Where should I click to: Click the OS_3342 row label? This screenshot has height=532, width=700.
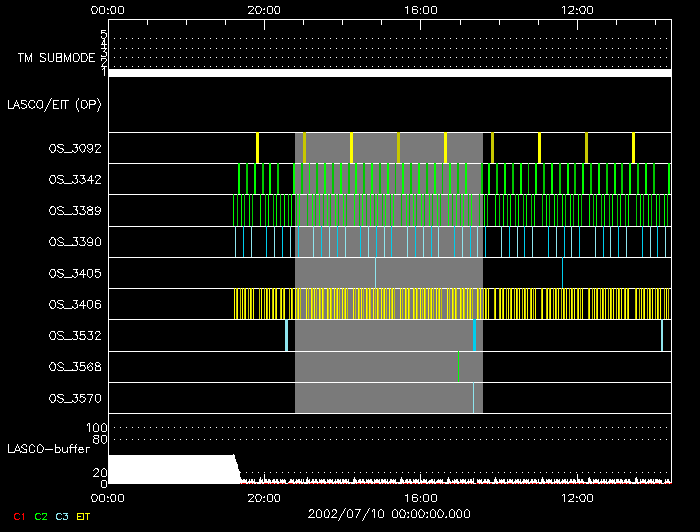click(74, 179)
